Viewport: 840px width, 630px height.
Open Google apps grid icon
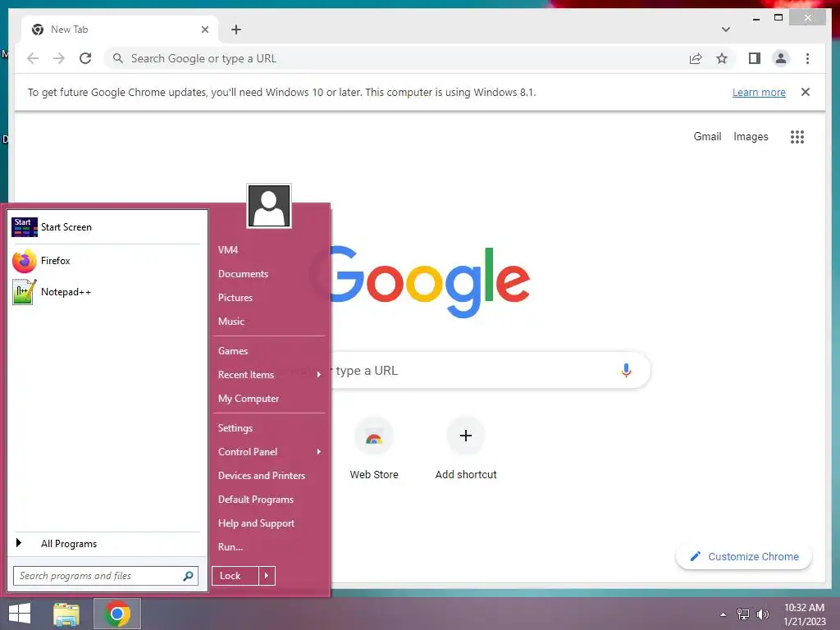pyautogui.click(x=797, y=137)
